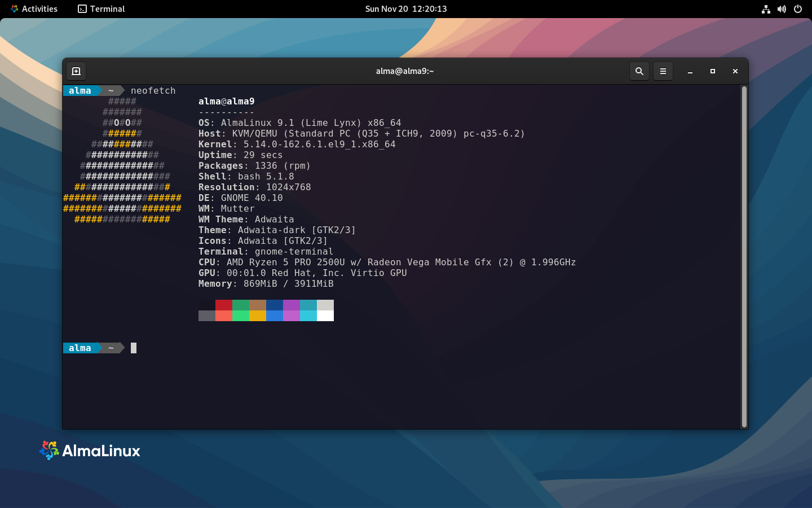Click the Resolution 1024x768 line

pos(255,187)
